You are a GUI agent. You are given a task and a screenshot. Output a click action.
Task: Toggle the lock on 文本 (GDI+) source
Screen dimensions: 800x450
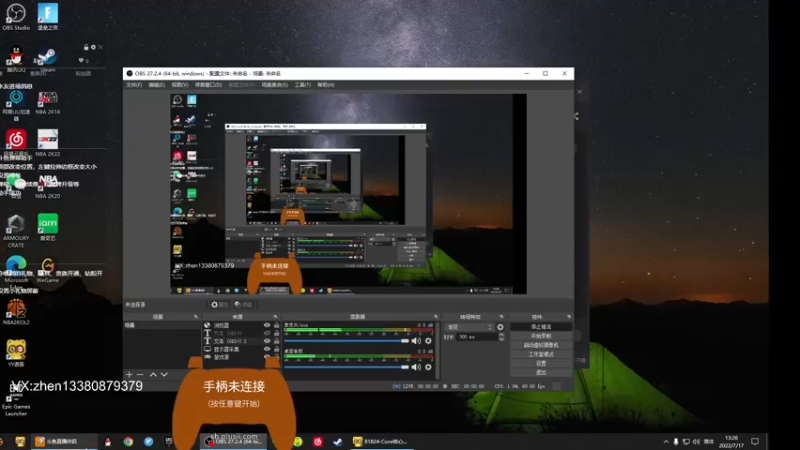(x=277, y=333)
